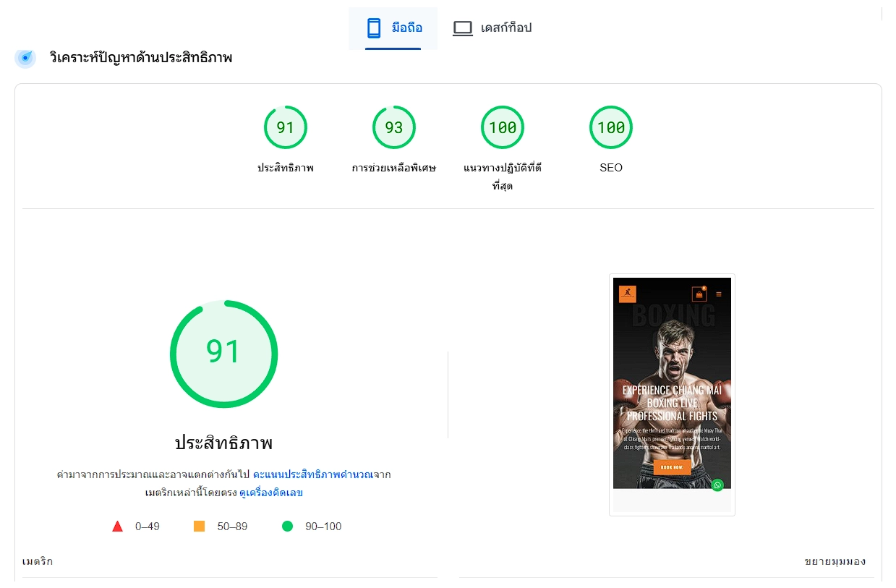
Task: Switch to the เดสก์ท็อป desktop tab
Action: pos(492,28)
